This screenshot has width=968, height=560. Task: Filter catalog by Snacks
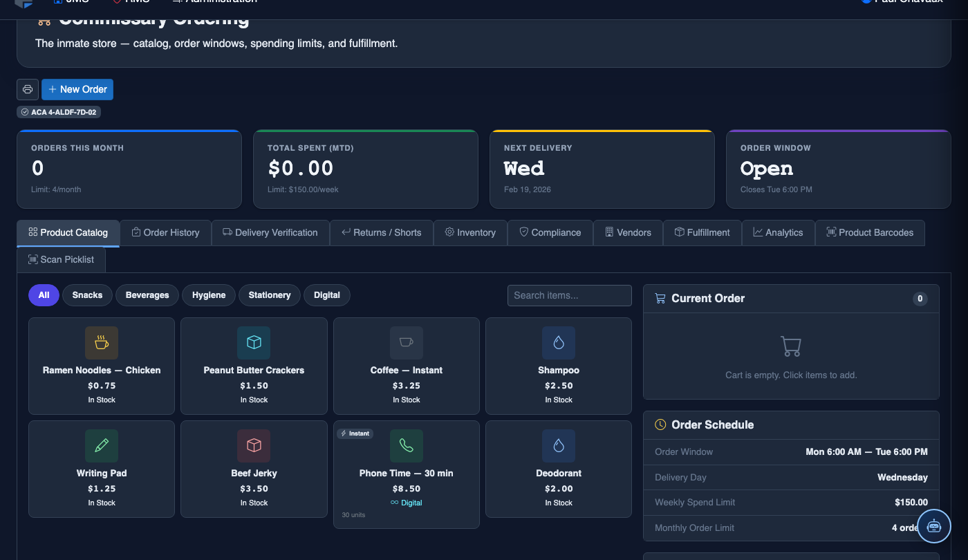(x=87, y=295)
